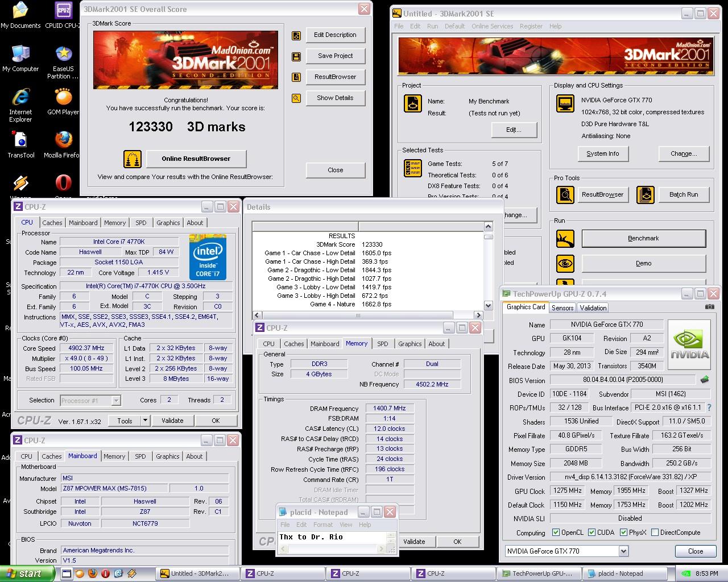Open Online Services menu in 3DMark2001
The height and width of the screenshot is (582, 728).
[x=492, y=26]
